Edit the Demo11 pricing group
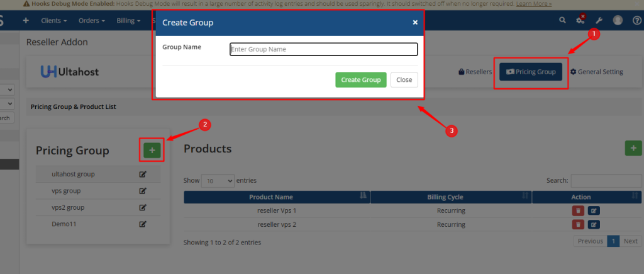 tap(143, 224)
